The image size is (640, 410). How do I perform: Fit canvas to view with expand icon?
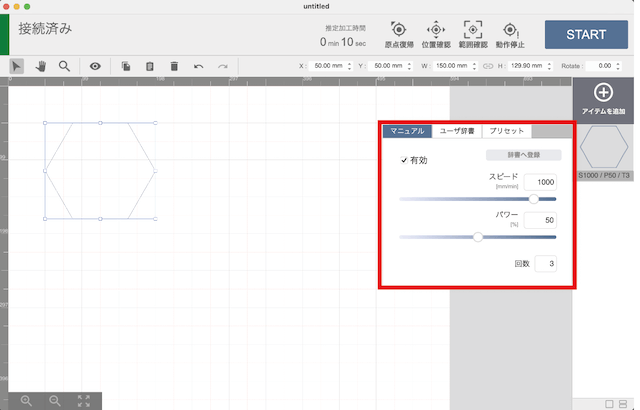click(x=84, y=400)
